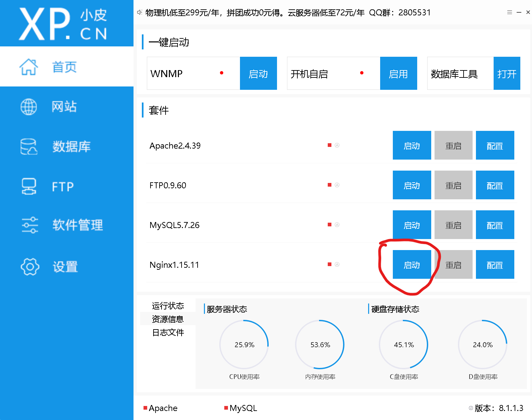Restart Apache2.4.39 with 重启
Screen dimensions: 532x420
pyautogui.click(x=453, y=145)
